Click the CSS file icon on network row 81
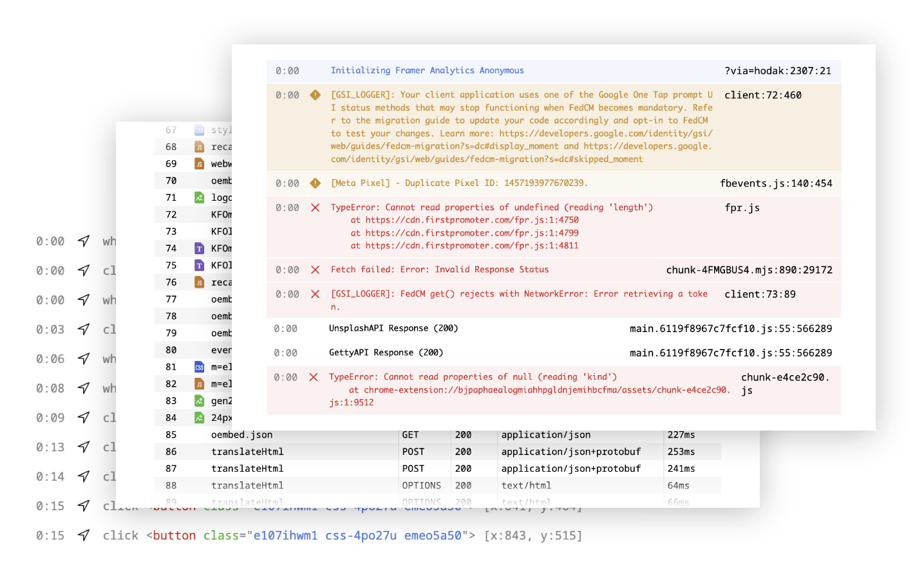Viewport: 924px width, 585px height. click(200, 367)
